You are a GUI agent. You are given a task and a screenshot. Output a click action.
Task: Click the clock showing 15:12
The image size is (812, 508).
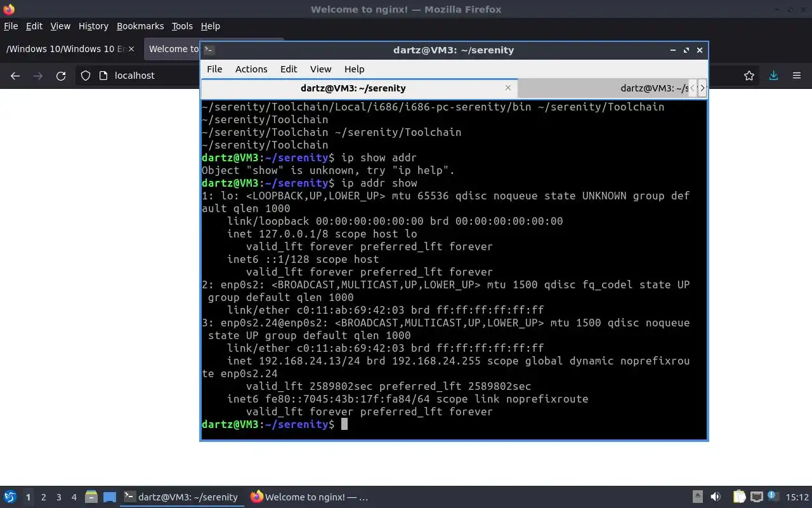click(x=797, y=497)
